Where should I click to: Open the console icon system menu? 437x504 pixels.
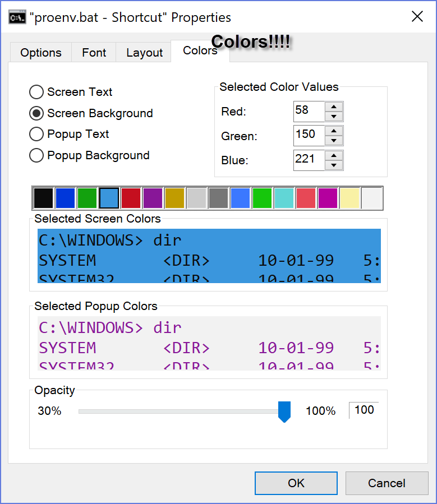(x=17, y=17)
